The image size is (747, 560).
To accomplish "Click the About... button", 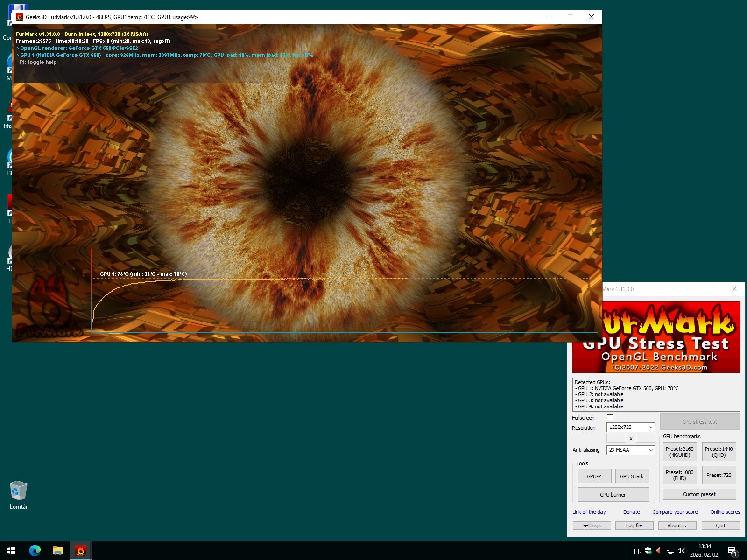I will tap(677, 525).
